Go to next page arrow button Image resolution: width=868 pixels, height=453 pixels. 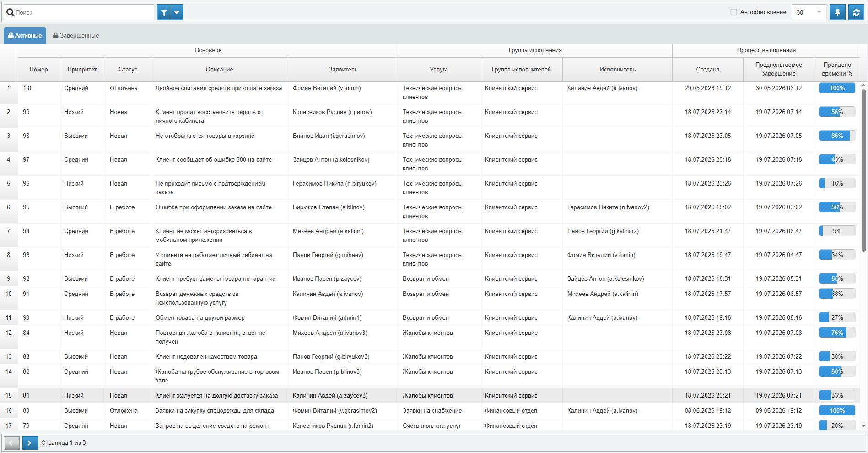[30, 443]
